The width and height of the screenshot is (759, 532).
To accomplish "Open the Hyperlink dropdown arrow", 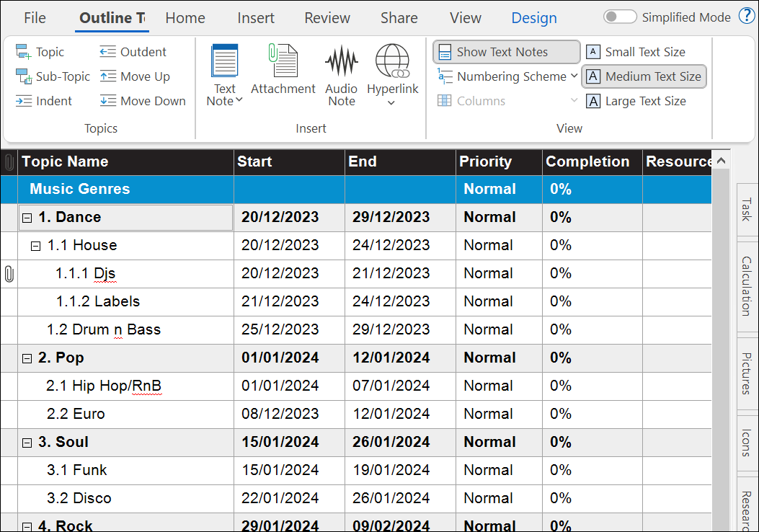I will coord(391,102).
